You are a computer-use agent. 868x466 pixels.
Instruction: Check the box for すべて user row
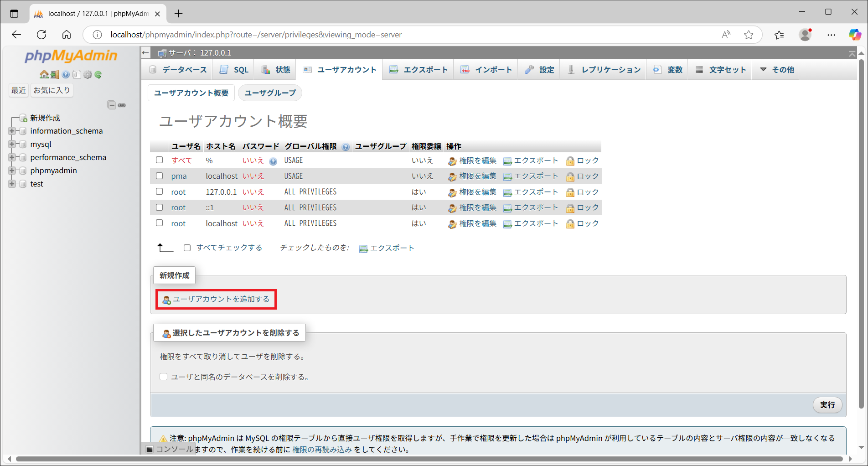pos(159,160)
